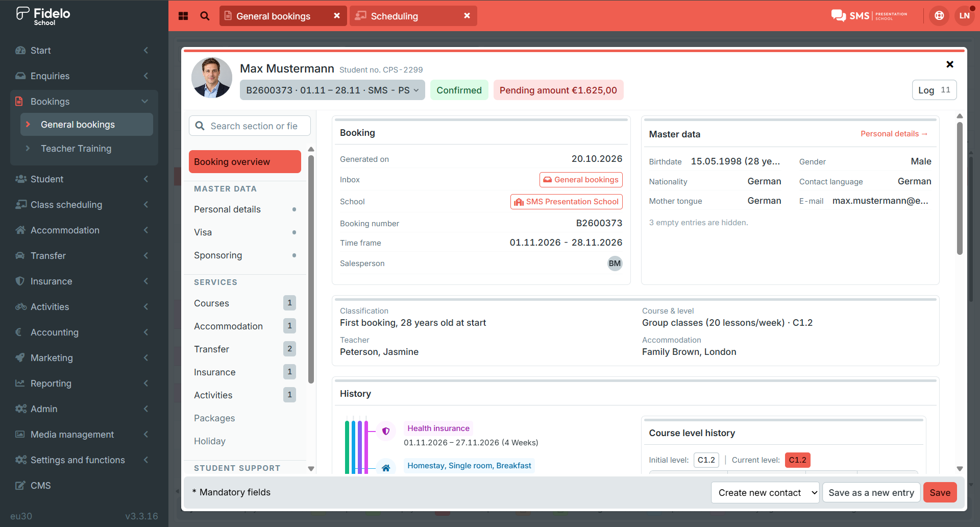Viewport: 980px width, 527px height.
Task: Open the Courses services section
Action: 245,303
